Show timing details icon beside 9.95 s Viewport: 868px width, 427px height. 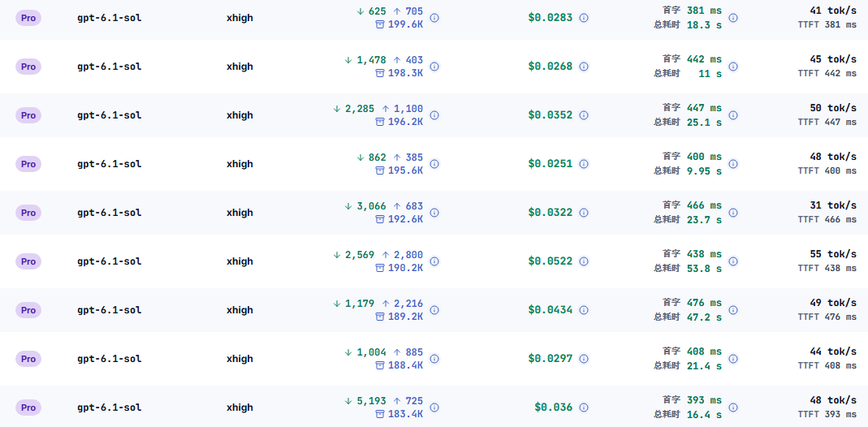[x=733, y=164]
